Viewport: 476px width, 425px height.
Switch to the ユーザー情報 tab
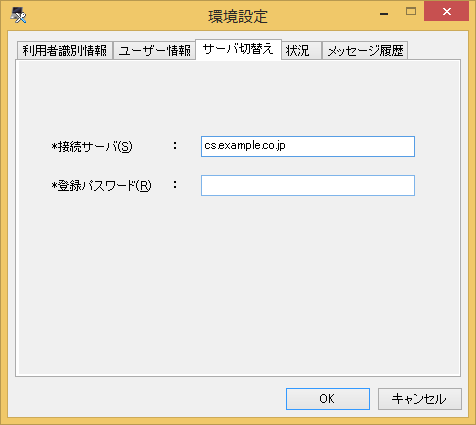[x=154, y=51]
